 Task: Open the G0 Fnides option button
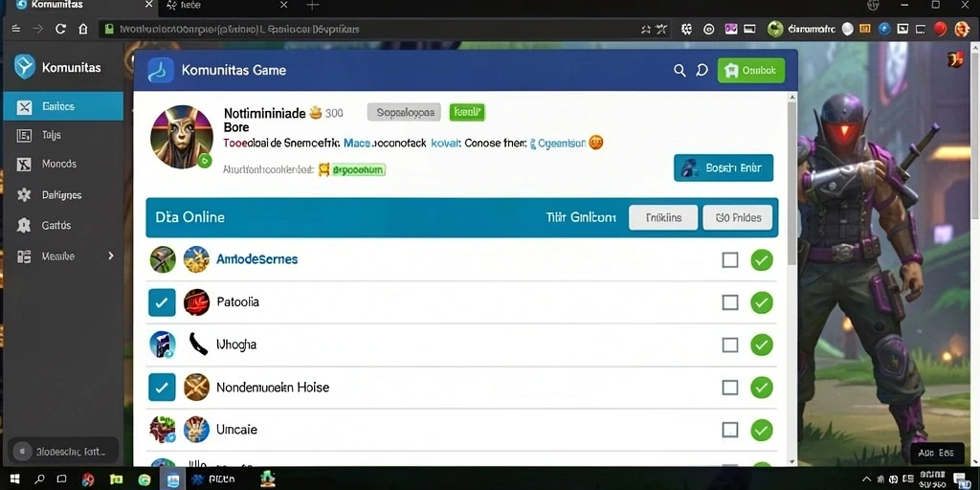(738, 217)
